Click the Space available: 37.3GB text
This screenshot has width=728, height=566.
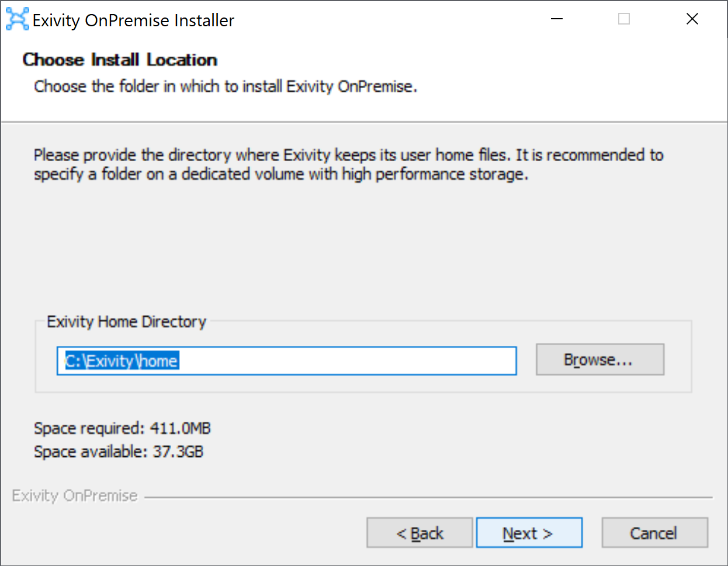coord(119,452)
